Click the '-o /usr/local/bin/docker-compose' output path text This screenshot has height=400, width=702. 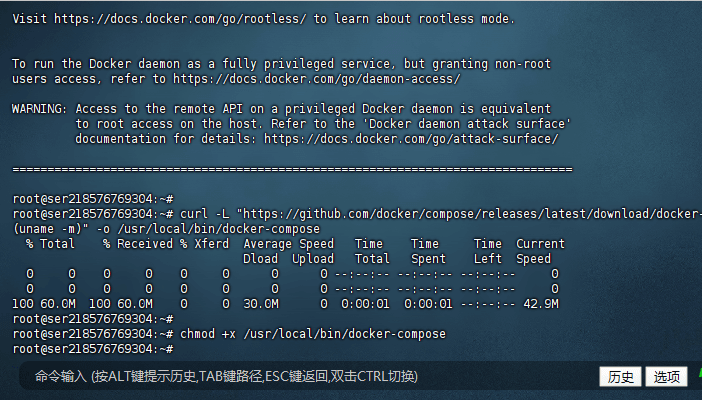click(208, 229)
